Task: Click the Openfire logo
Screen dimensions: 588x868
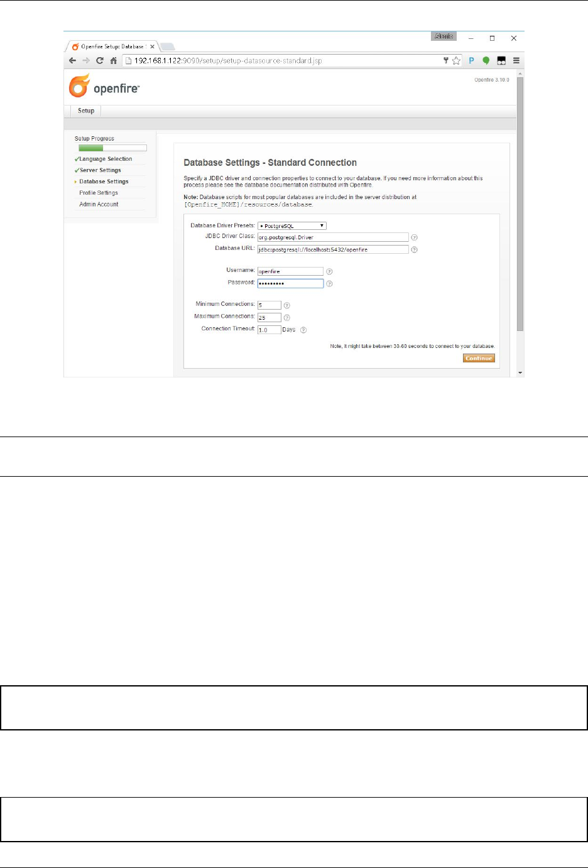Action: click(x=104, y=86)
